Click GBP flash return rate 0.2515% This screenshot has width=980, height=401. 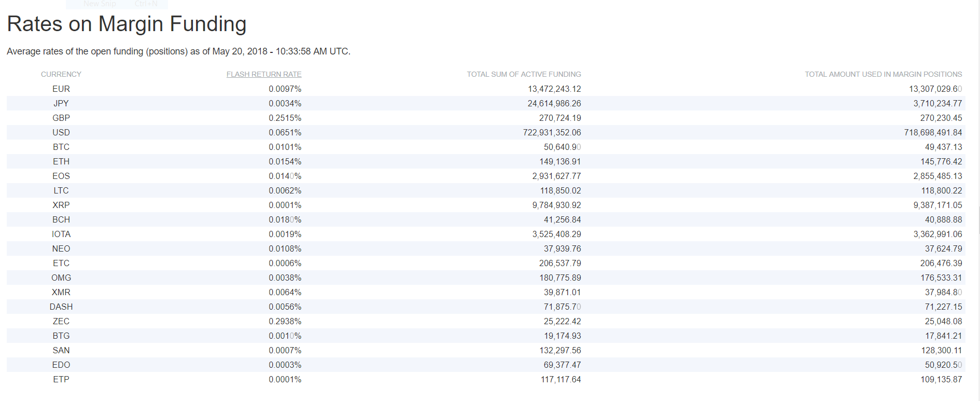click(285, 118)
